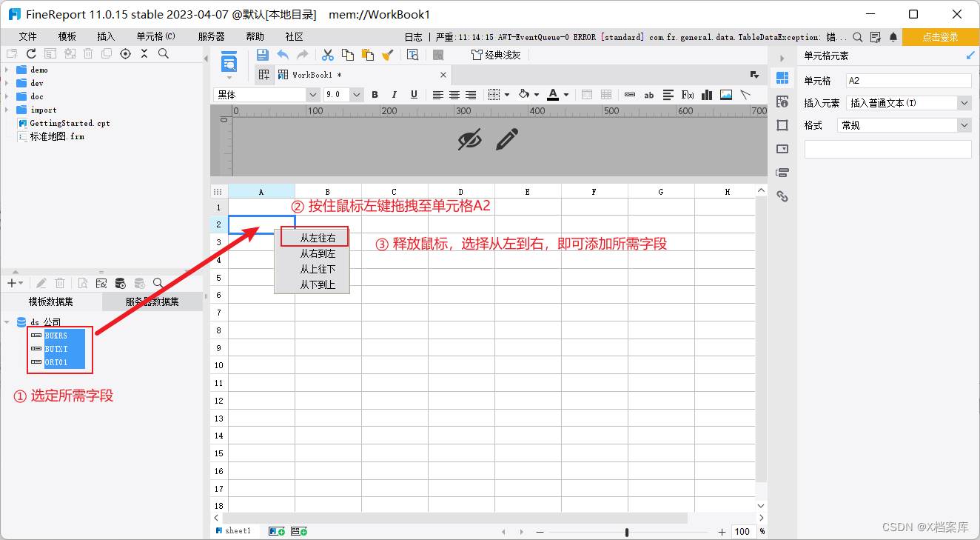The image size is (980, 540).
Task: Insert a chart with the bar chart icon
Action: [x=707, y=95]
